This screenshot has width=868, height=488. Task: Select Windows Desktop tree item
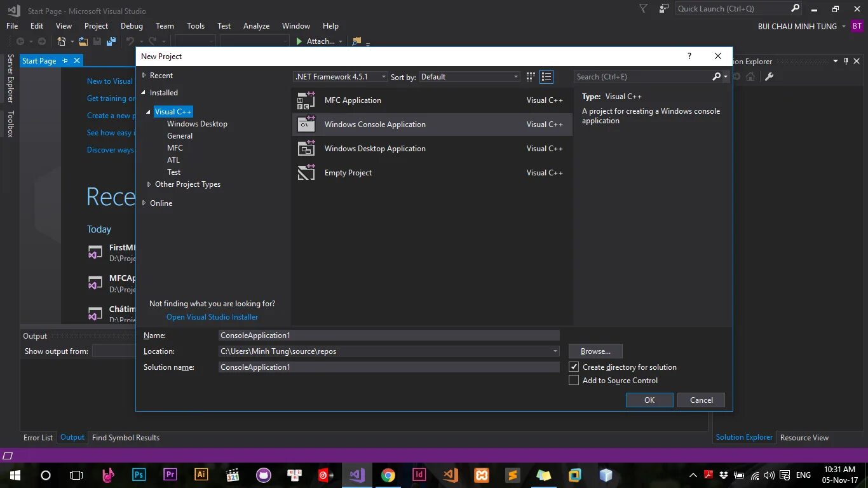[x=197, y=124]
